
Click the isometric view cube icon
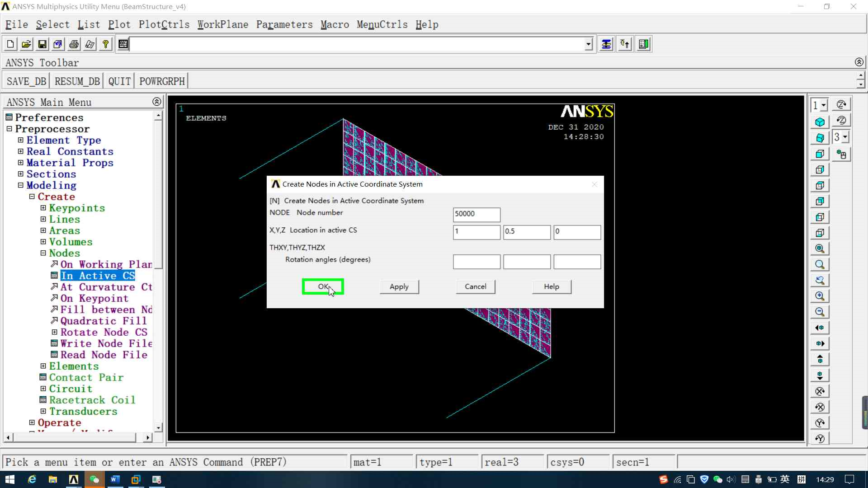coord(820,122)
